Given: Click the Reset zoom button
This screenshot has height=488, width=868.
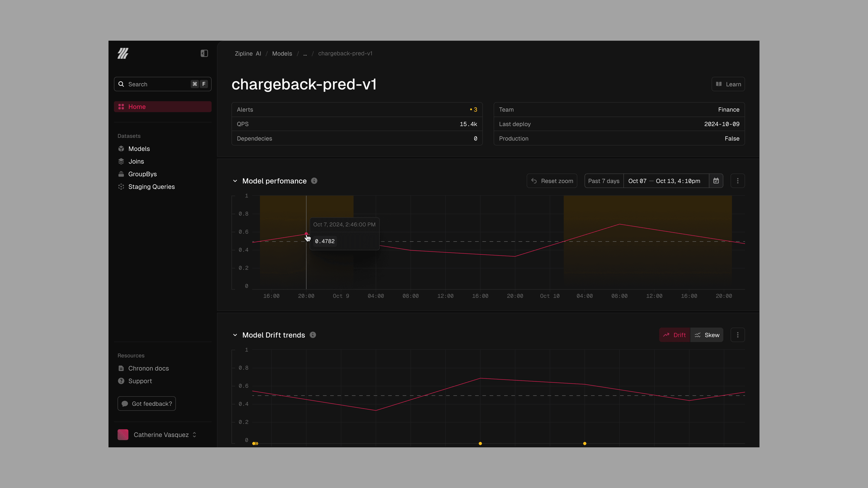Looking at the screenshot, I should coord(552,181).
